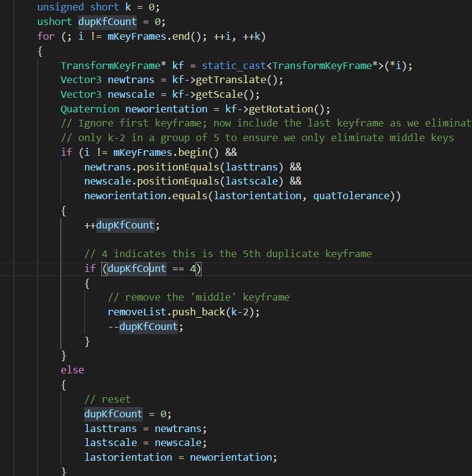472x476 pixels.
Task: Click 'getTranslate' method call
Action: point(231,80)
